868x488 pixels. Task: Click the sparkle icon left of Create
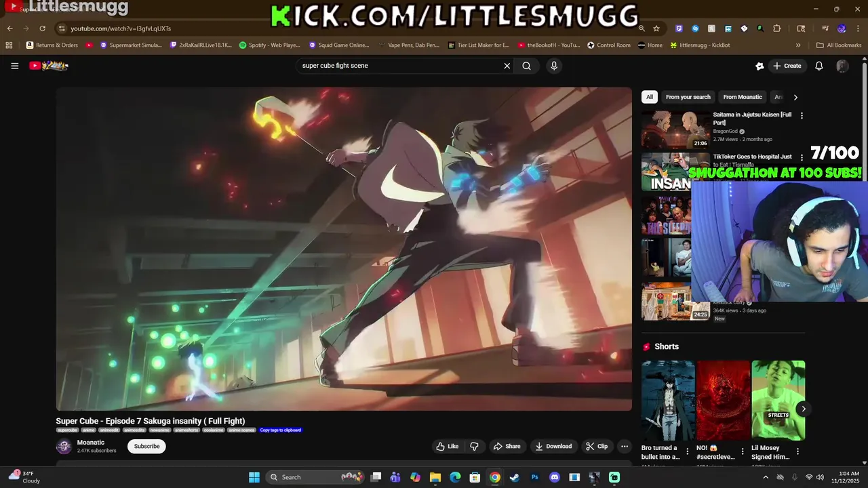[759, 66]
